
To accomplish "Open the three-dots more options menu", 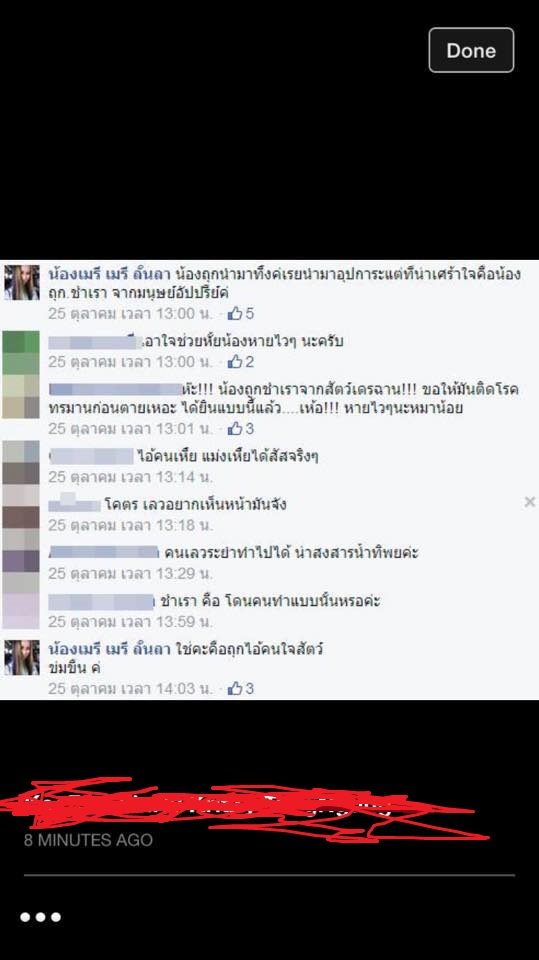I will tap(40, 917).
